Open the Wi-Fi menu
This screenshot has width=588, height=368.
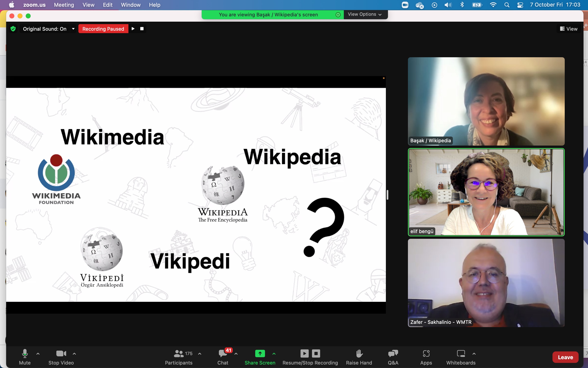(x=493, y=5)
